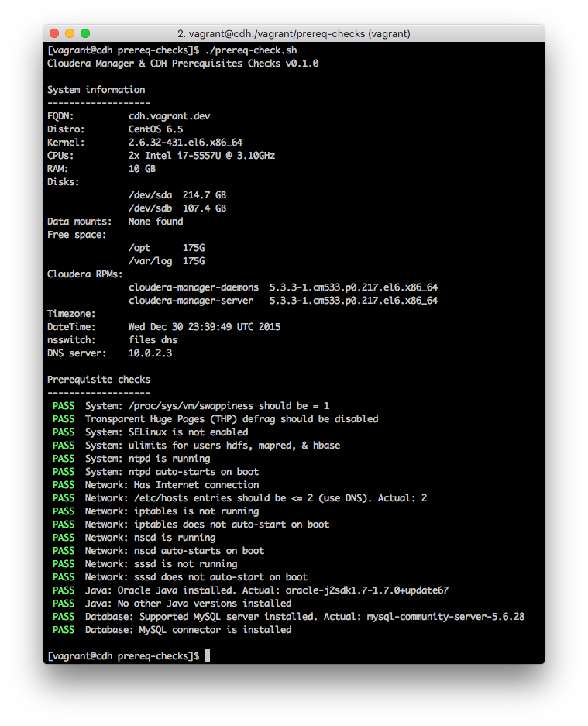Click the 'iptables is not running' check

155,511
